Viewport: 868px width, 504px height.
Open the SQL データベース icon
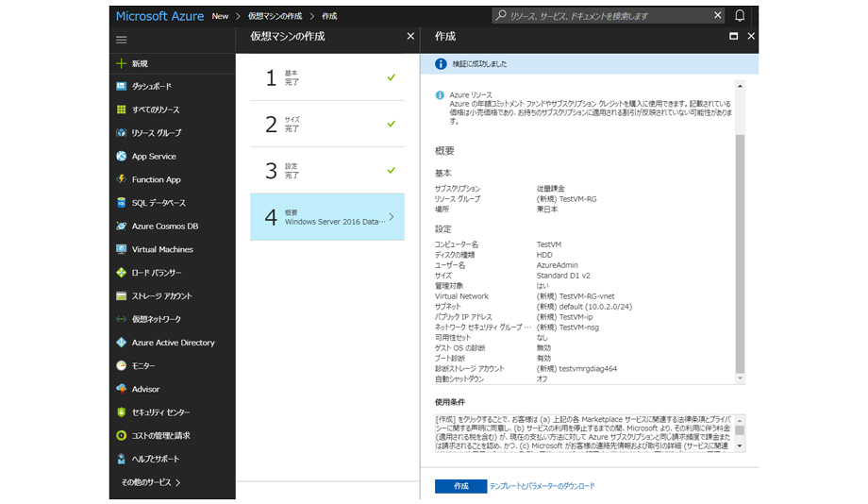pyautogui.click(x=122, y=203)
